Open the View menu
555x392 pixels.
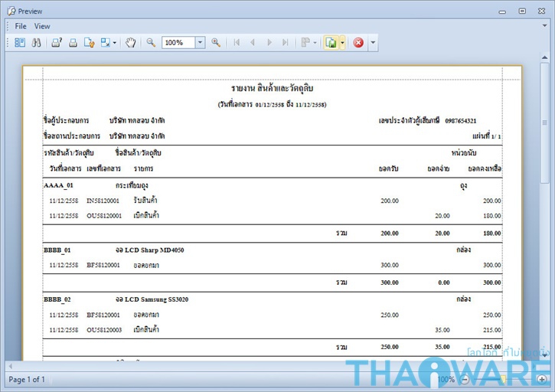click(x=42, y=26)
